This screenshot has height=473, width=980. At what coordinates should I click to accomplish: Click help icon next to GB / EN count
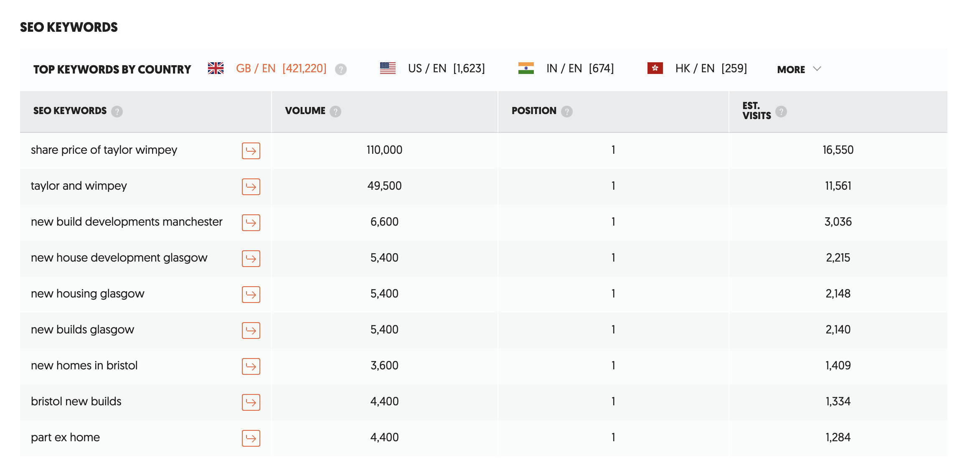(x=341, y=69)
